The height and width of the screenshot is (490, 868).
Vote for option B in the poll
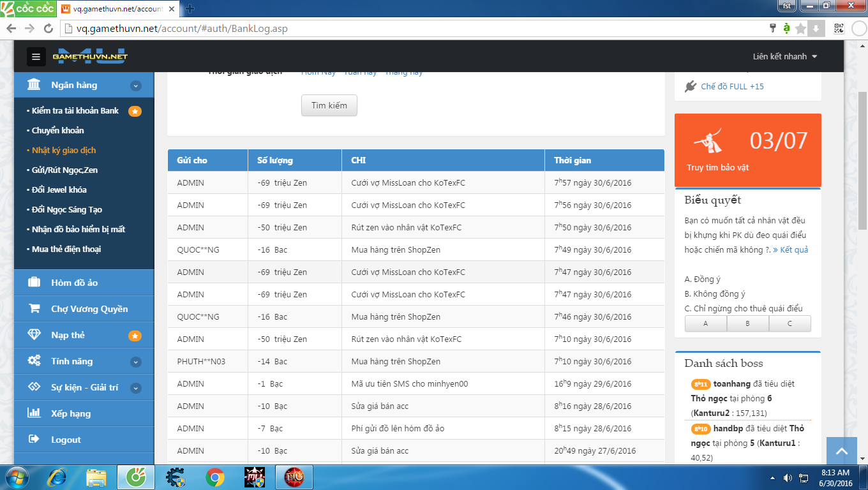pos(747,323)
